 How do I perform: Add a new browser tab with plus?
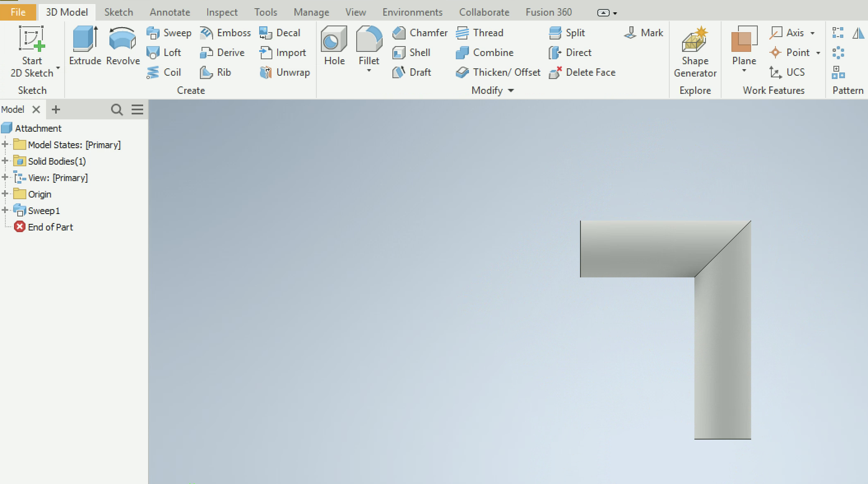click(x=56, y=109)
